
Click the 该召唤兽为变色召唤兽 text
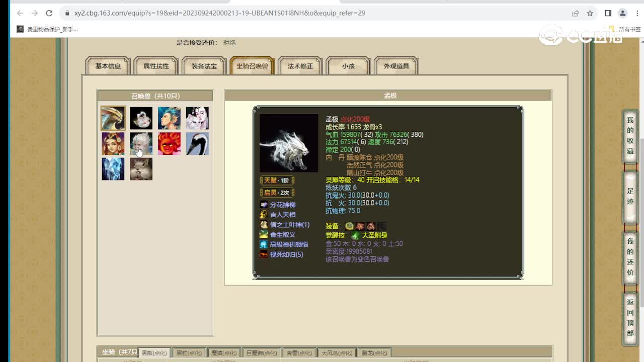coord(357,259)
